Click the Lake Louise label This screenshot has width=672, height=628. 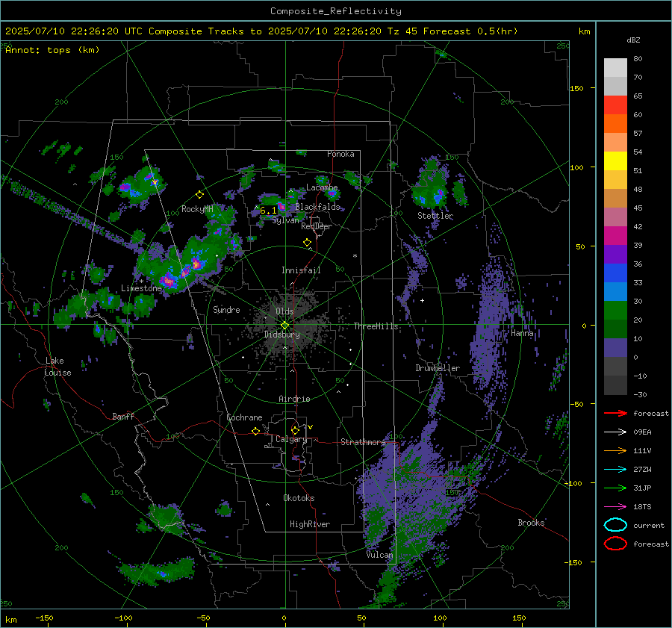click(x=57, y=367)
